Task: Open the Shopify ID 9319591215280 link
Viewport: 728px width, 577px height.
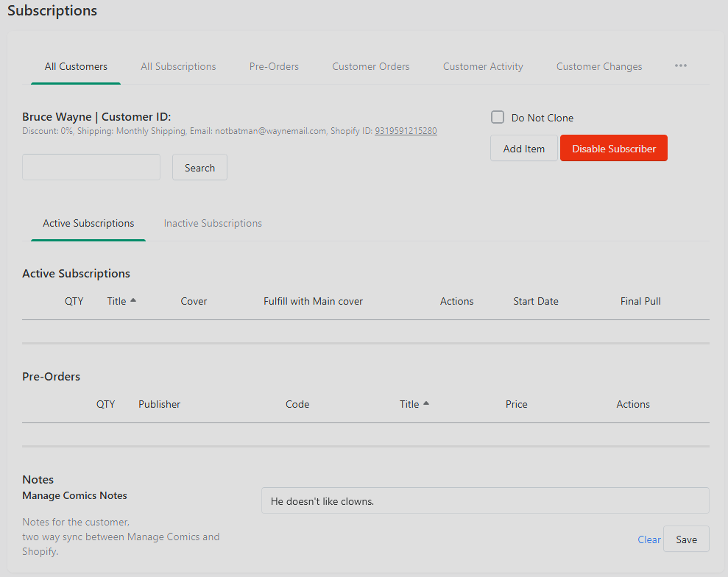Action: [406, 131]
